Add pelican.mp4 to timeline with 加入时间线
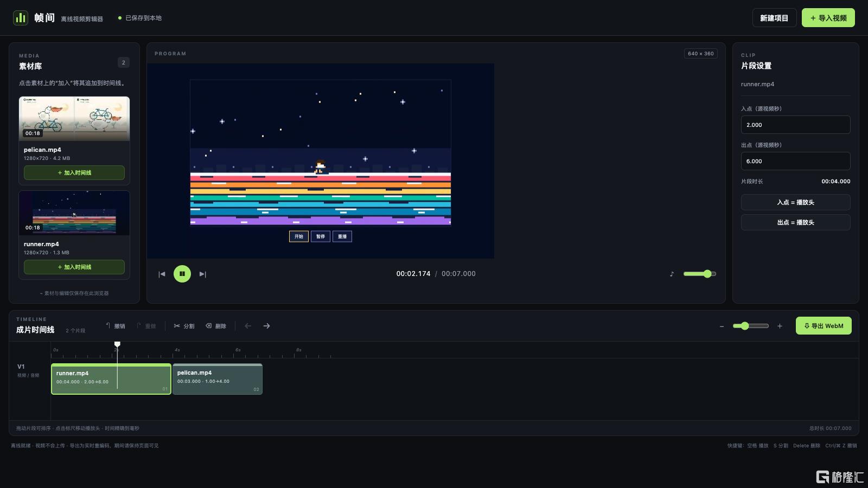Screen dimensions: 868x488 tap(74, 172)
